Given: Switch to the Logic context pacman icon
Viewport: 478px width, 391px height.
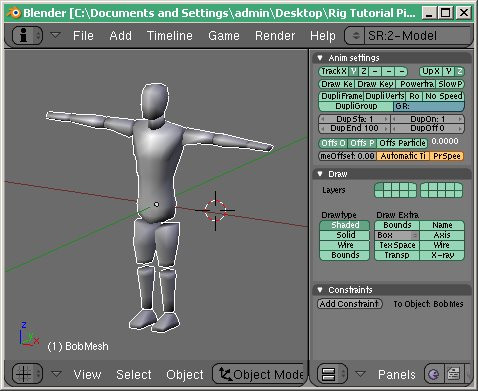Looking at the screenshot, I should 433,374.
